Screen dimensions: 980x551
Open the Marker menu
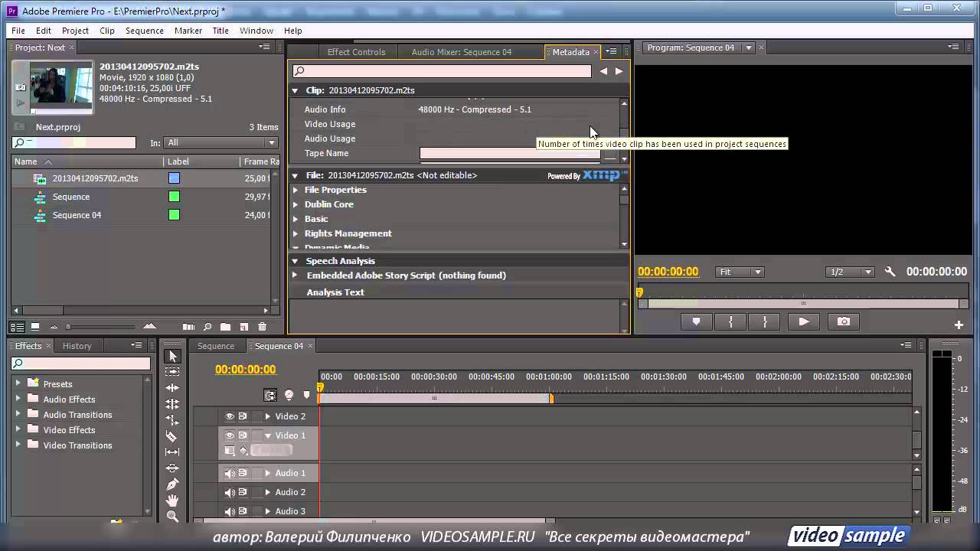[188, 31]
